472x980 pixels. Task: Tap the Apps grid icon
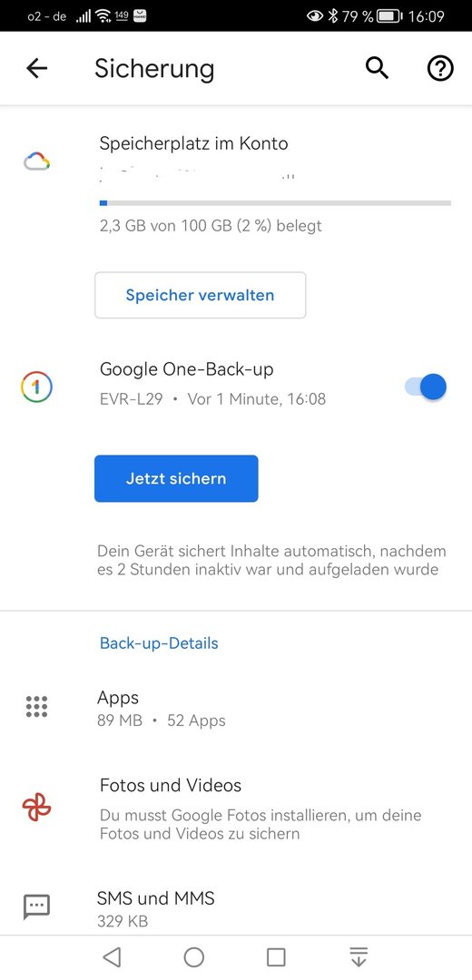[x=37, y=706]
